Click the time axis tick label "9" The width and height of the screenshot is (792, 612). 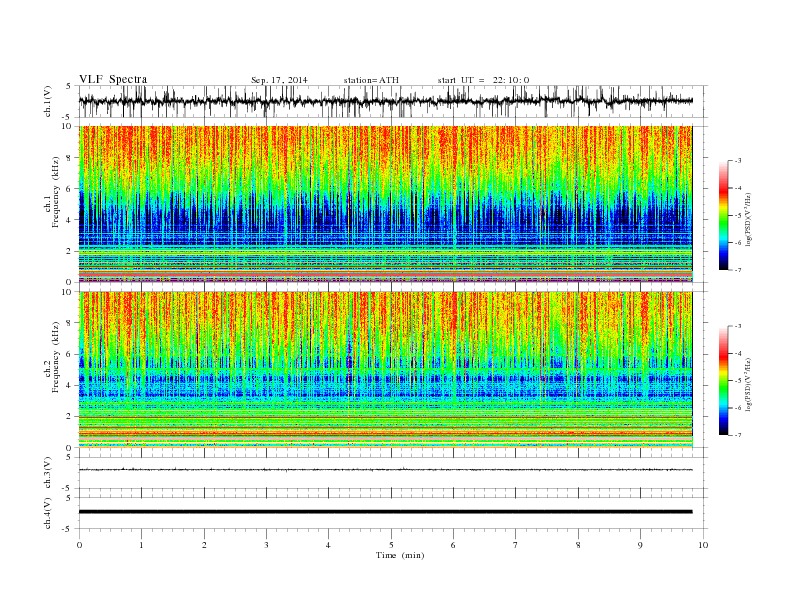640,545
